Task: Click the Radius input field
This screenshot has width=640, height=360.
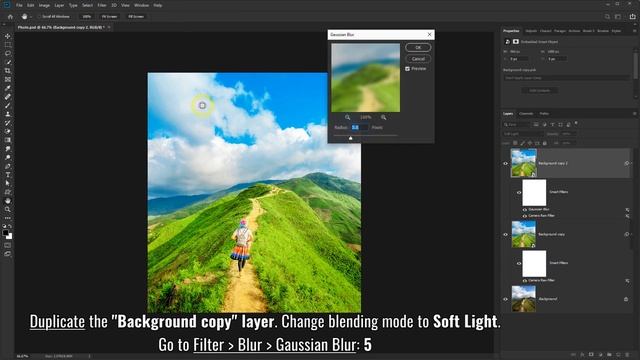Action: [x=359, y=127]
